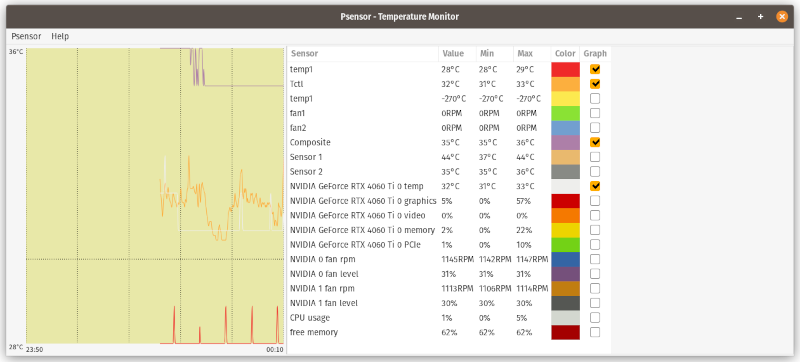Enable graph for NVIDIA 0 fan level
Screen dimensions: 800x362
click(595, 274)
